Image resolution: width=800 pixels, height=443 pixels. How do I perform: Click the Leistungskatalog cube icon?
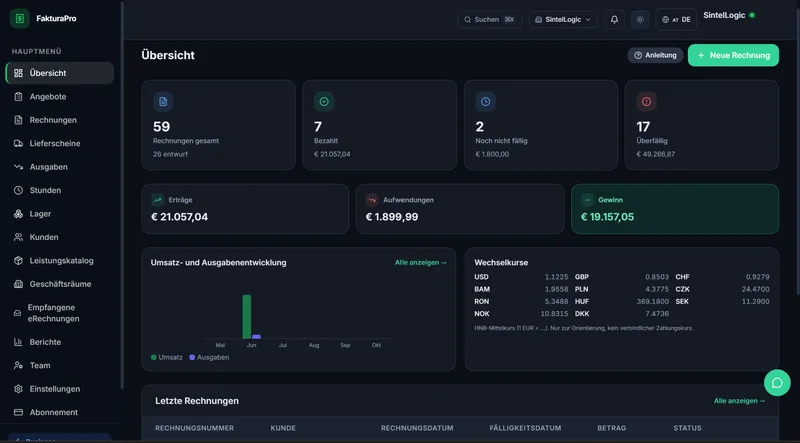click(18, 261)
